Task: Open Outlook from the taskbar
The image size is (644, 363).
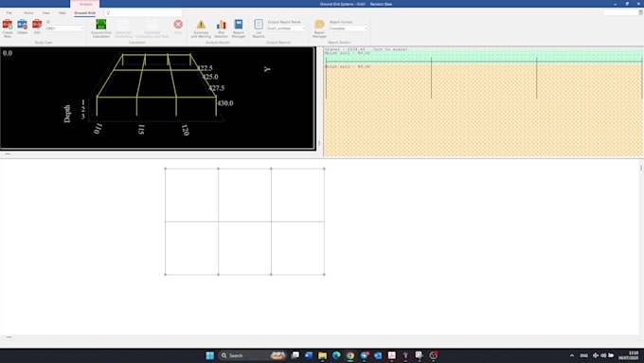Action: [x=378, y=355]
